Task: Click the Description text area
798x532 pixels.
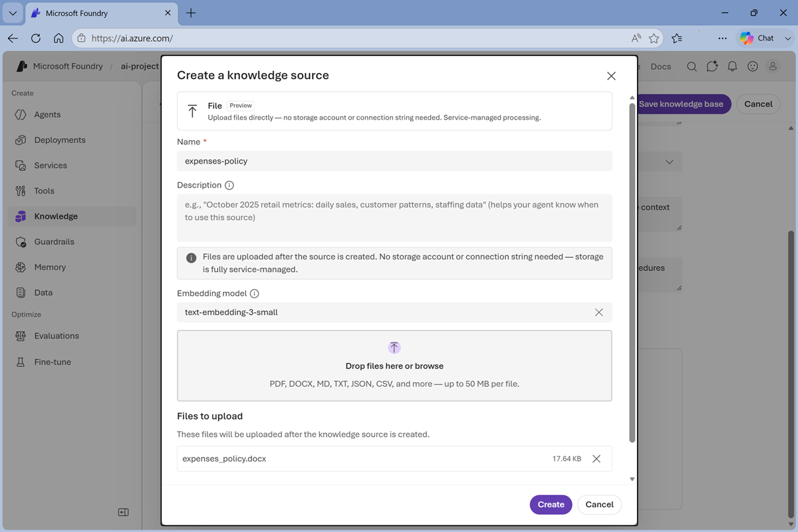Action: tap(394, 218)
